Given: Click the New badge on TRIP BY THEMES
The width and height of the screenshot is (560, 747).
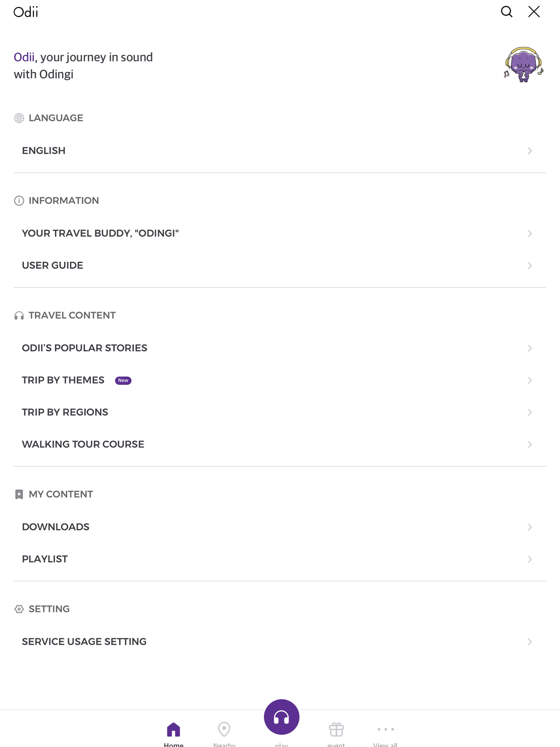Looking at the screenshot, I should point(123,380).
